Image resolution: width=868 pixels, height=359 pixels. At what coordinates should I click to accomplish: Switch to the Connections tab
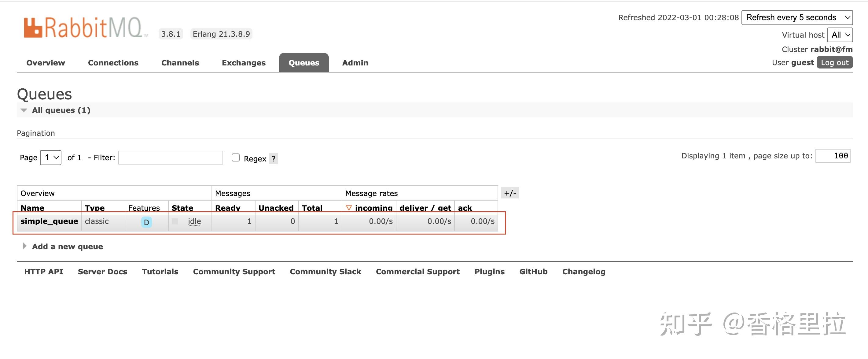[x=113, y=63]
